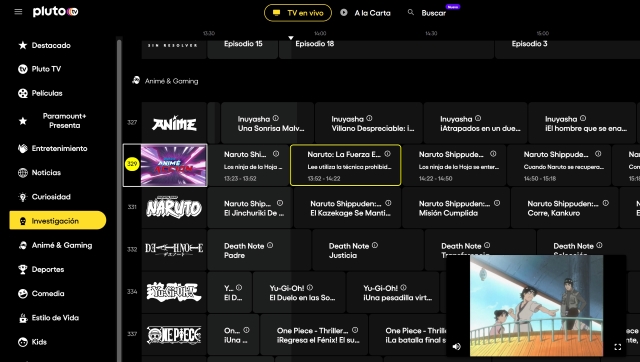
Task: Go to Deportes category
Action: click(41, 269)
